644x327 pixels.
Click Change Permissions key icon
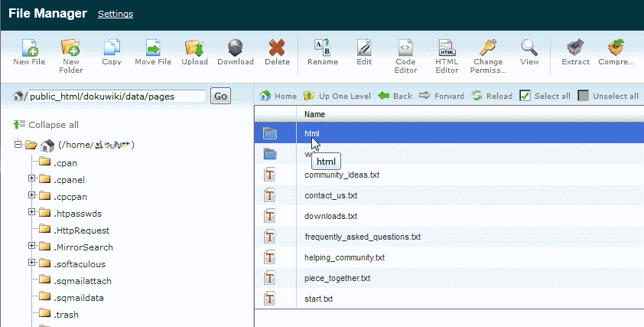488,47
